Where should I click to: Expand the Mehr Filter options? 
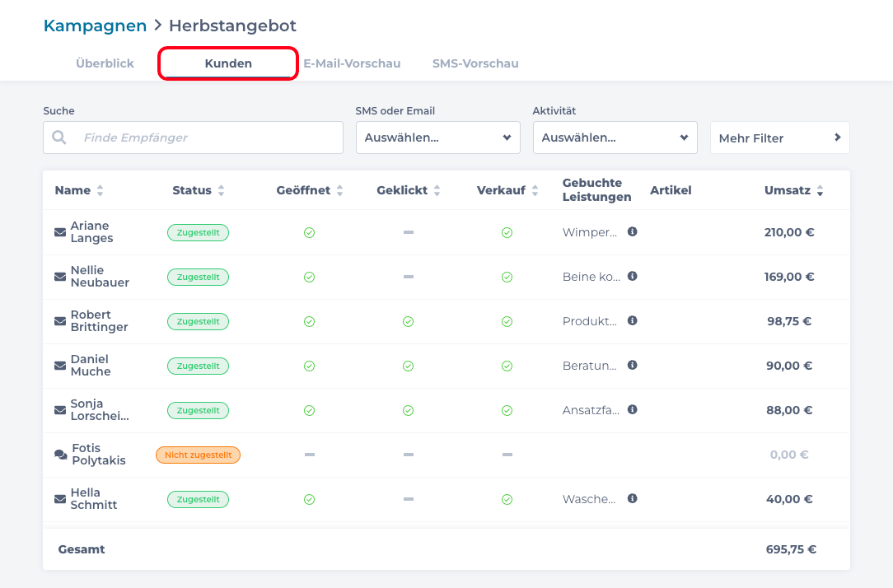pos(779,138)
